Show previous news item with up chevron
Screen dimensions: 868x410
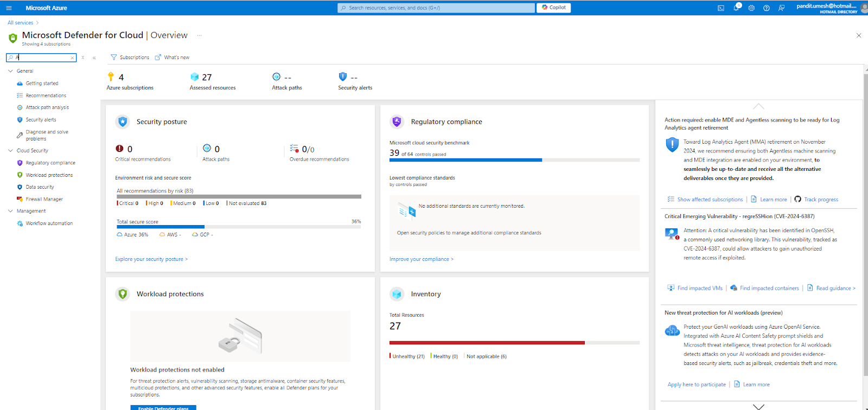tap(758, 106)
